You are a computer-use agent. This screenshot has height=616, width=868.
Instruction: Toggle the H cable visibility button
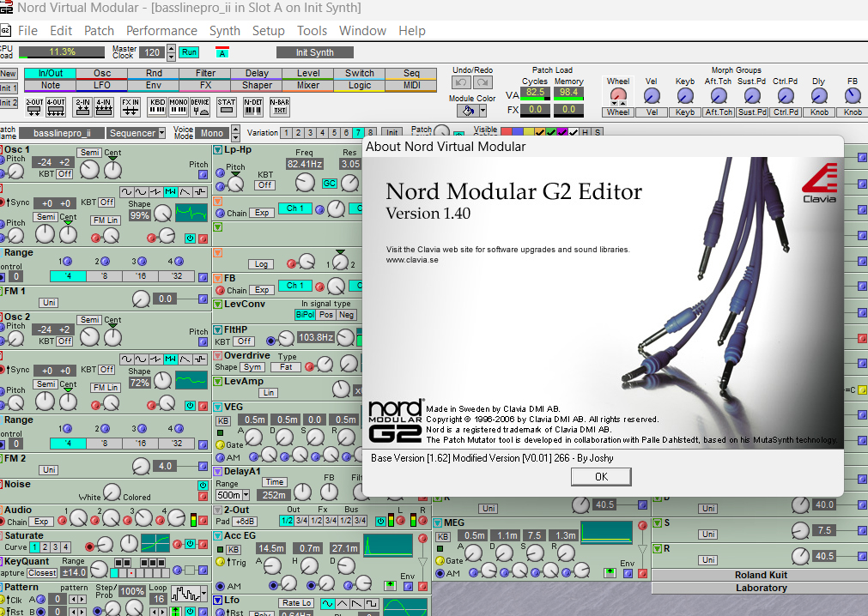pyautogui.click(x=586, y=132)
